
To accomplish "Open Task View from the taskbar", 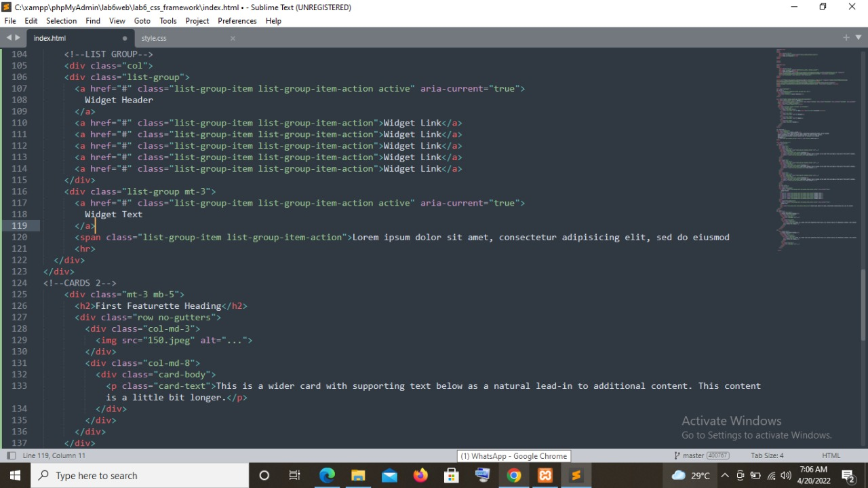I will (294, 475).
